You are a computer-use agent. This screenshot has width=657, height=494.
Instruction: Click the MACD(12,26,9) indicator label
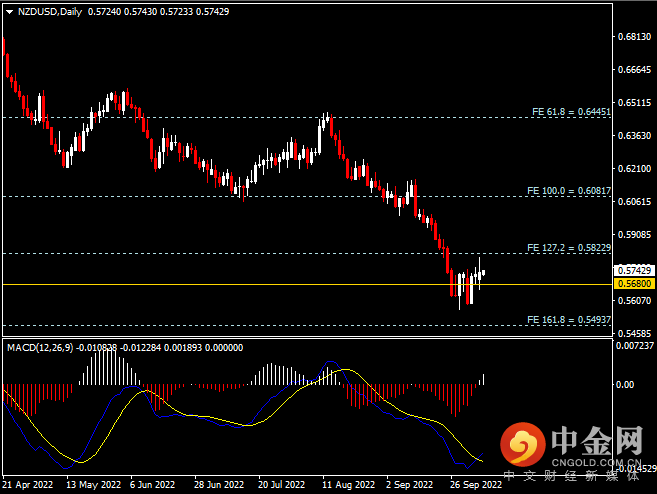[x=40, y=347]
